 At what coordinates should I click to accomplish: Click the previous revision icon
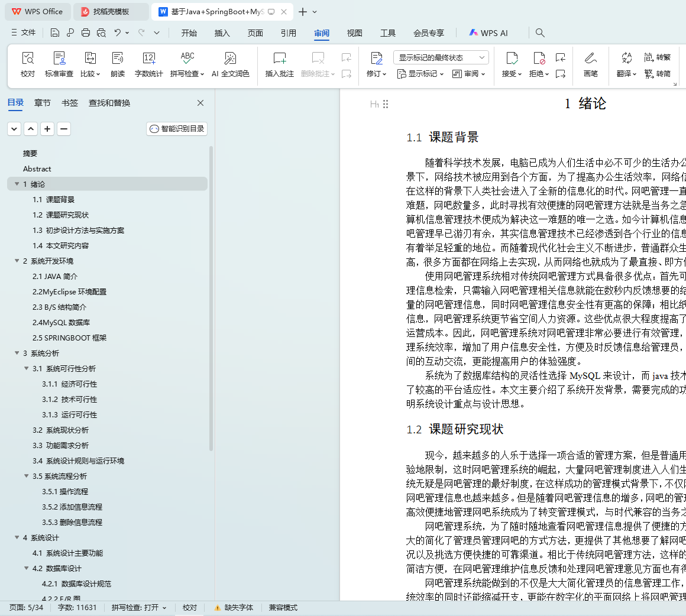pos(561,57)
